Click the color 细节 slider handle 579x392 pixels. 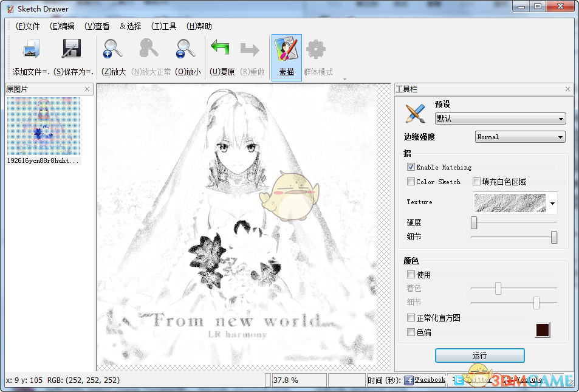tap(536, 303)
